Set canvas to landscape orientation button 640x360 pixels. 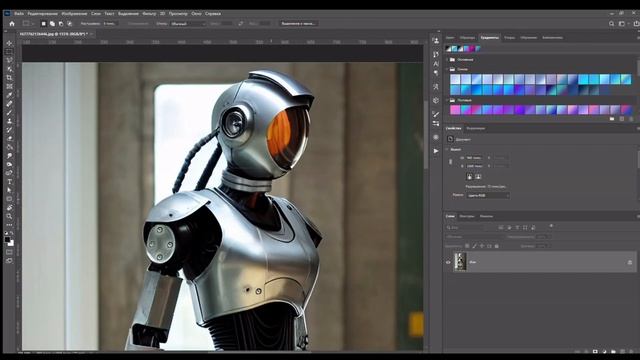pyautogui.click(x=478, y=177)
